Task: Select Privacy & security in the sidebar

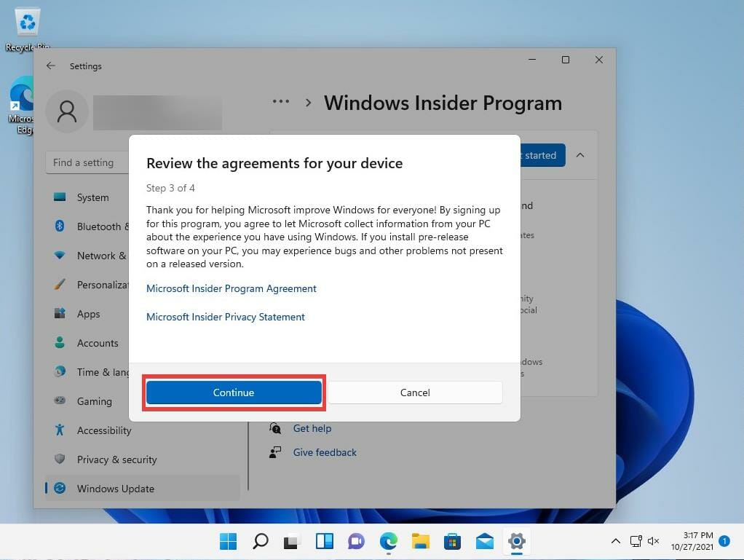Action: click(x=143, y=460)
